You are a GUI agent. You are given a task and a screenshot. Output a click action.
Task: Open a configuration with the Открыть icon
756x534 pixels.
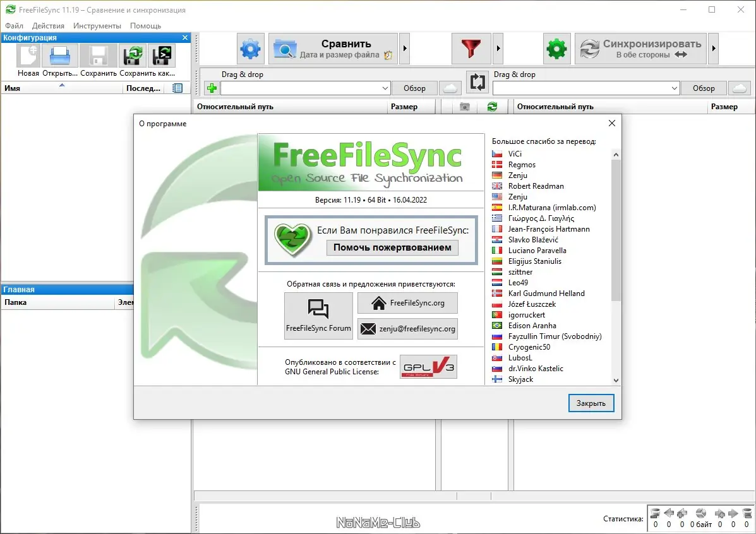tap(60, 56)
